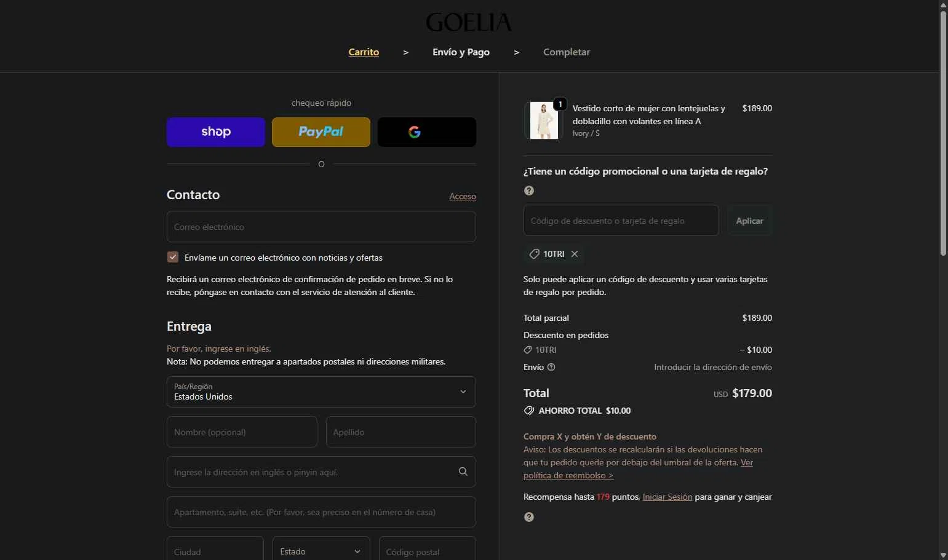Click the 10TRI tag icon in chip
Image resolution: width=948 pixels, height=560 pixels.
click(x=535, y=254)
